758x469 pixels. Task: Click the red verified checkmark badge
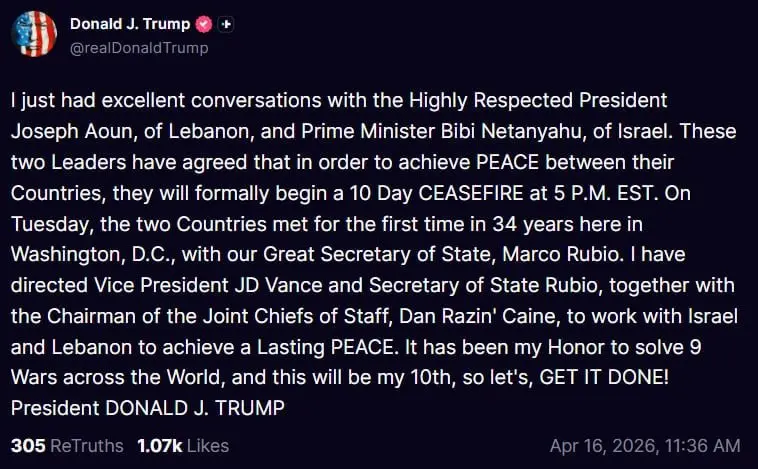203,24
